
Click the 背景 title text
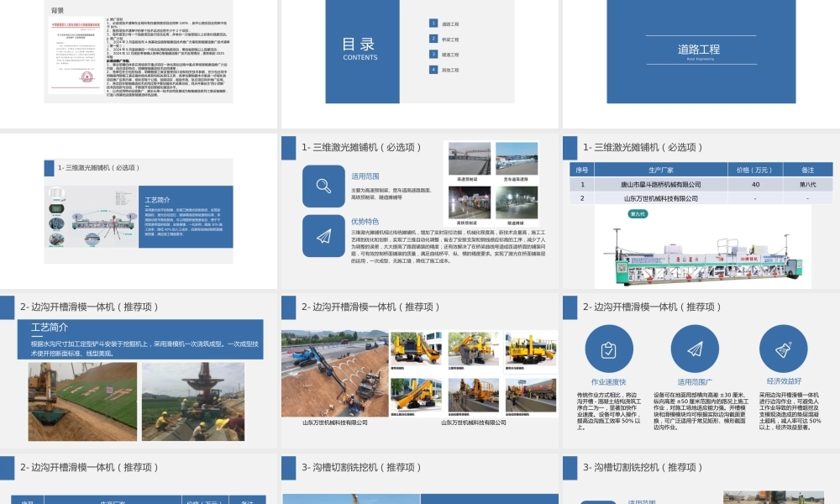[x=57, y=10]
